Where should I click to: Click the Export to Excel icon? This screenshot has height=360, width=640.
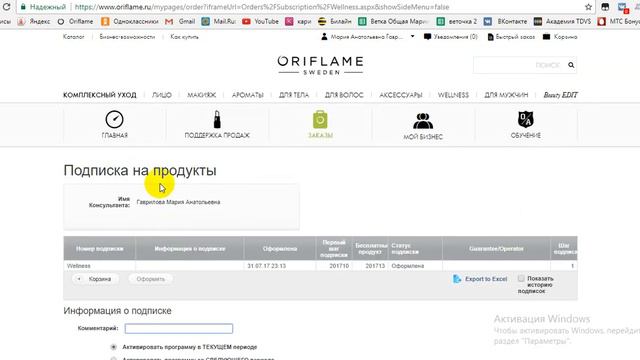point(457,279)
